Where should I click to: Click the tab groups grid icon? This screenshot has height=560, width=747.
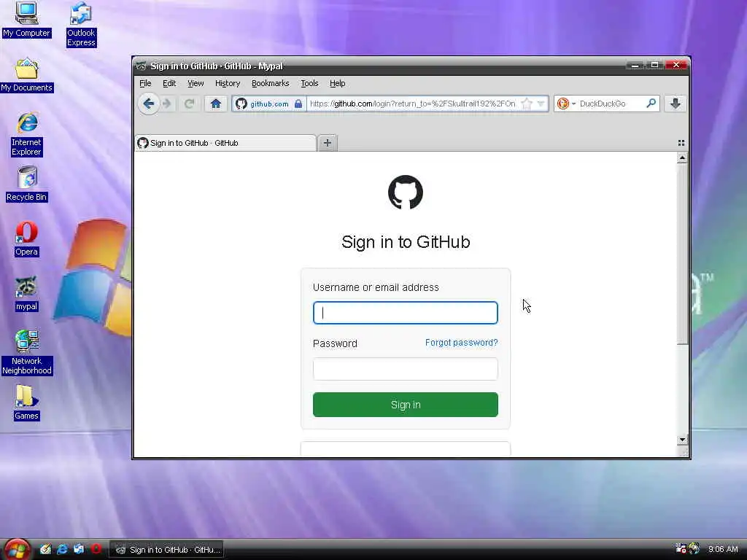681,143
